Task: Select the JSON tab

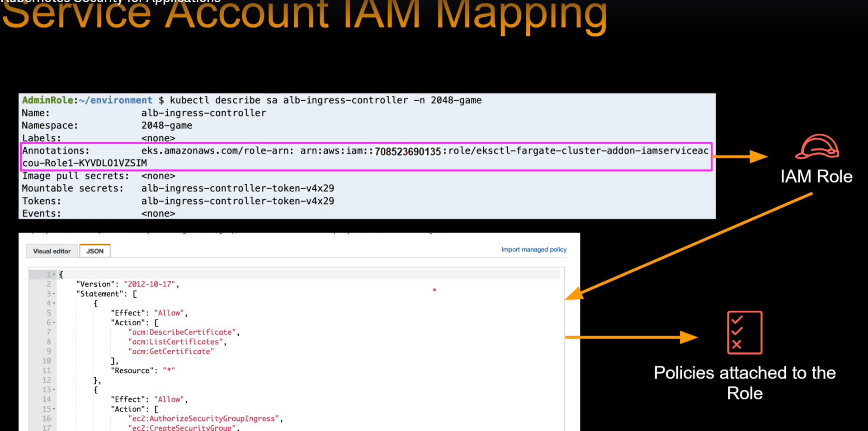Action: 95,251
